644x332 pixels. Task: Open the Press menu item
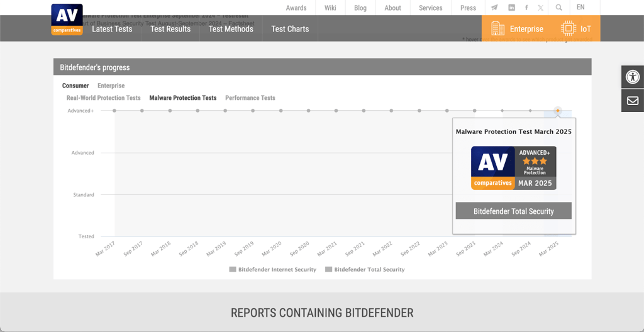click(x=468, y=8)
